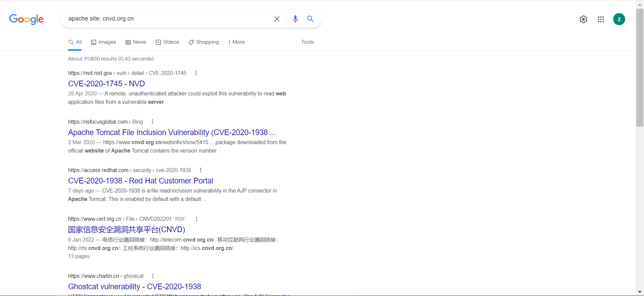
Task: Open options menu for the access.redhat.com result
Action: pyautogui.click(x=201, y=170)
